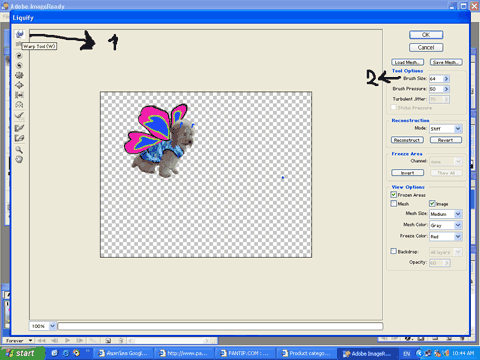Enable the Backdrop checkbox

click(394, 251)
